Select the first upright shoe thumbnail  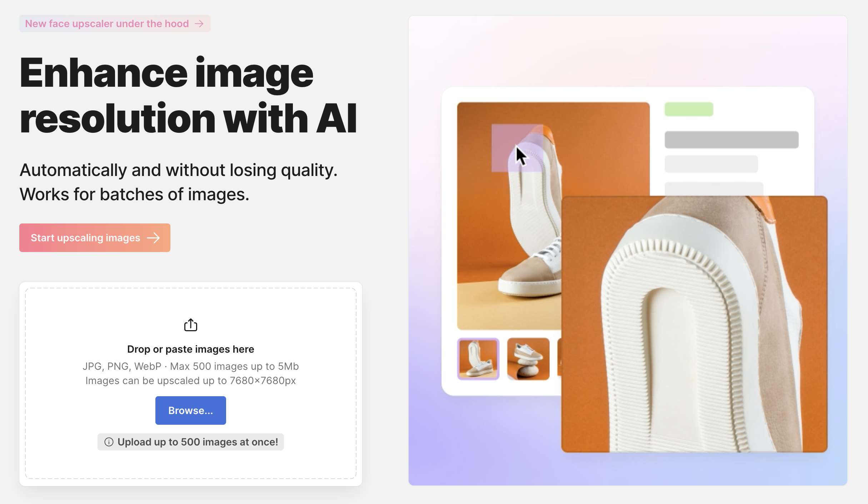pos(478,359)
